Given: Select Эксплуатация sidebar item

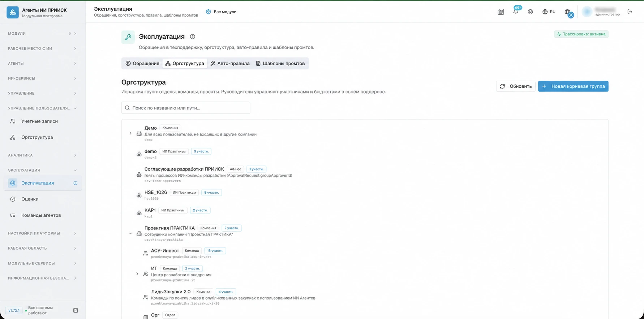Looking at the screenshot, I should 43,183.
